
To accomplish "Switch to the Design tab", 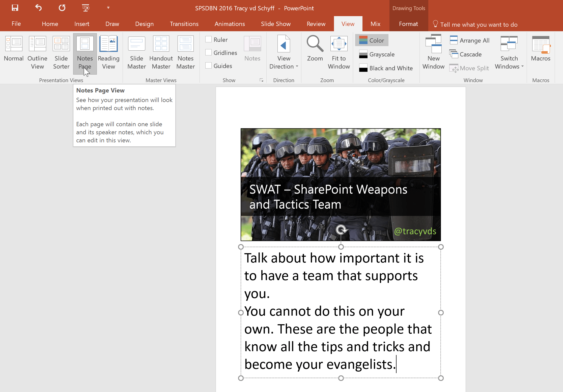I will click(144, 24).
